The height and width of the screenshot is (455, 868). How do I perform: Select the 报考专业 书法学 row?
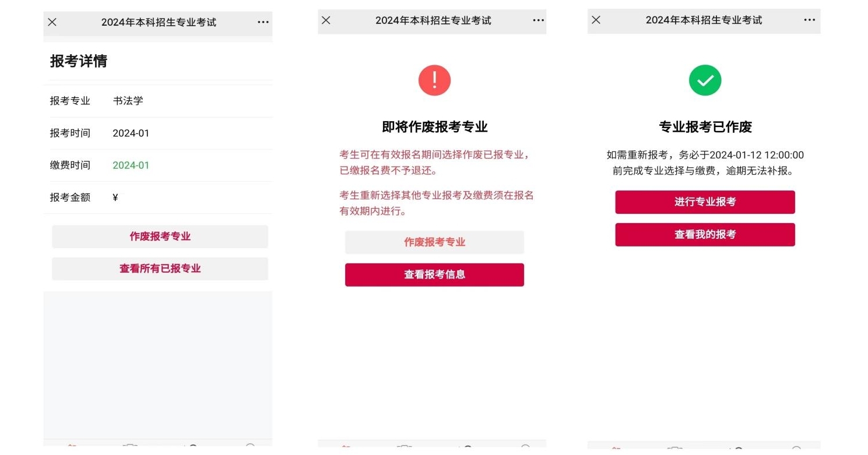(158, 101)
